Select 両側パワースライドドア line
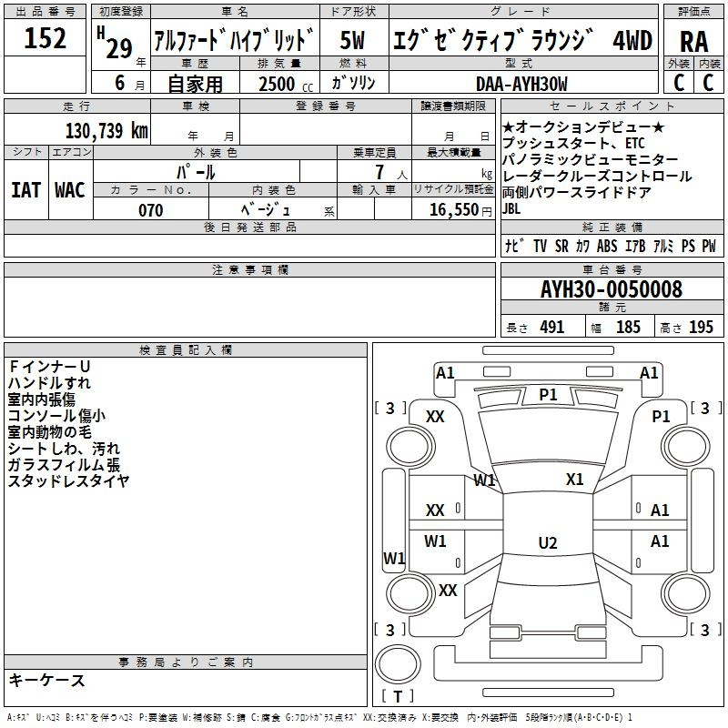The height and width of the screenshot is (728, 728). (577, 192)
